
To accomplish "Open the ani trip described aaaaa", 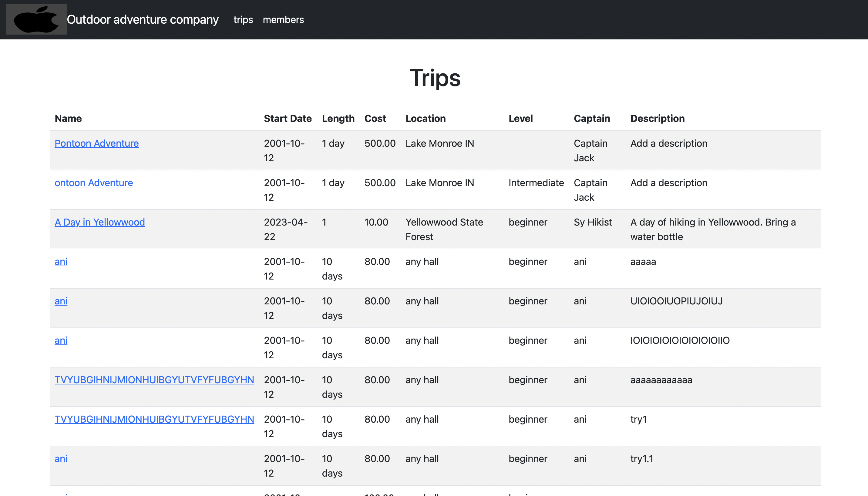I will pos(61,262).
